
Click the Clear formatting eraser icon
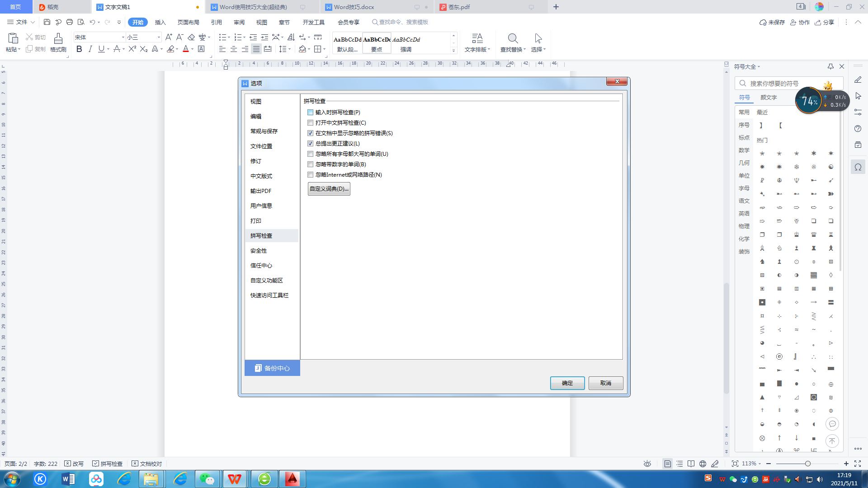[191, 37]
